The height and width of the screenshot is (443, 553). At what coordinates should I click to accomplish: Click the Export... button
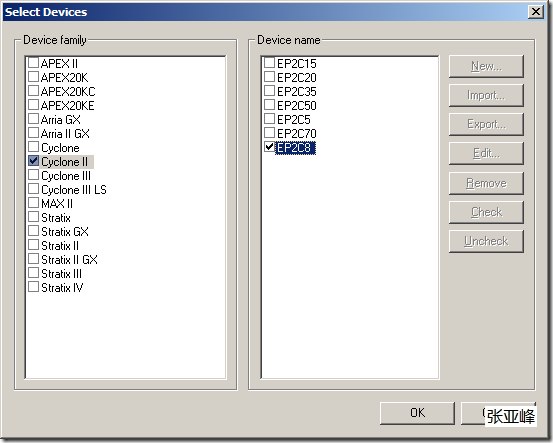tap(486, 124)
